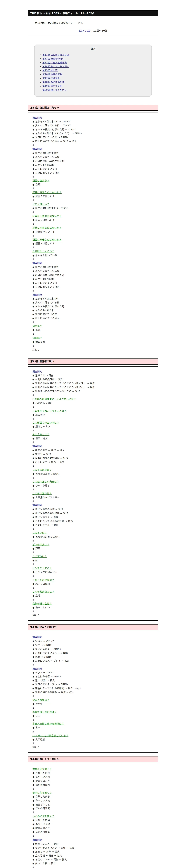Viewport: 186px width, 868px height.
Task: Click この部屋での古い本は？ link
Action: coord(46,423)
